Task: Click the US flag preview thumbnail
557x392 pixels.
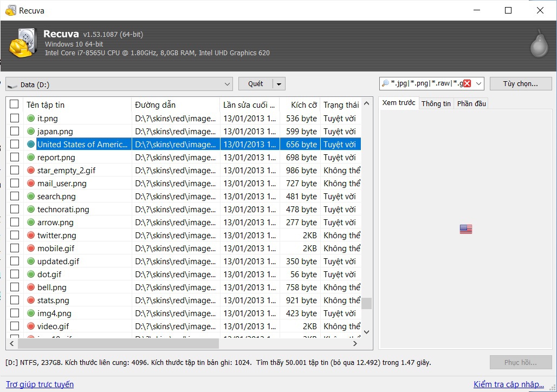Action: pos(466,230)
